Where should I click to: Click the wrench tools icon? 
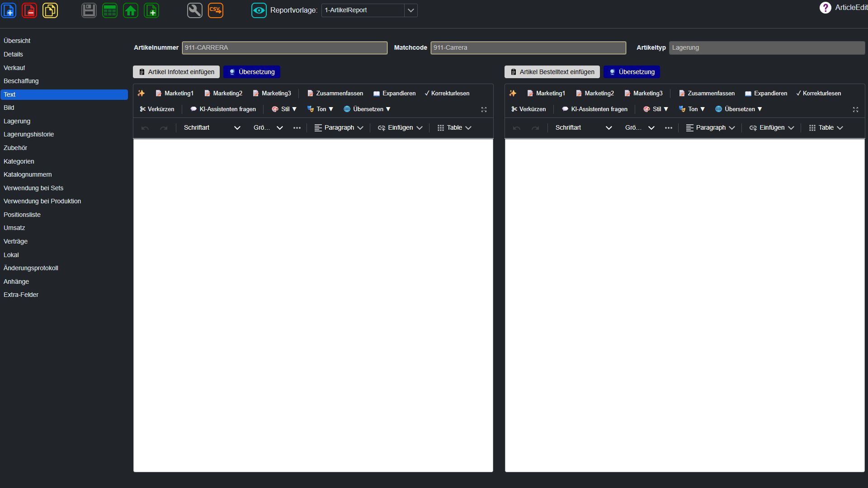coord(195,10)
